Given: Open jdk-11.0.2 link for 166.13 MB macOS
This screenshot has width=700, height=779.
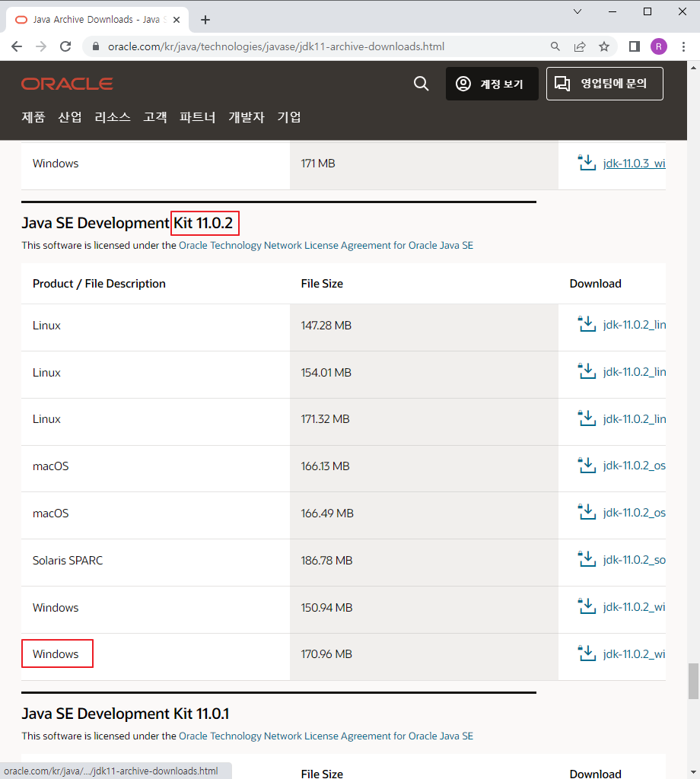Looking at the screenshot, I should click(634, 466).
